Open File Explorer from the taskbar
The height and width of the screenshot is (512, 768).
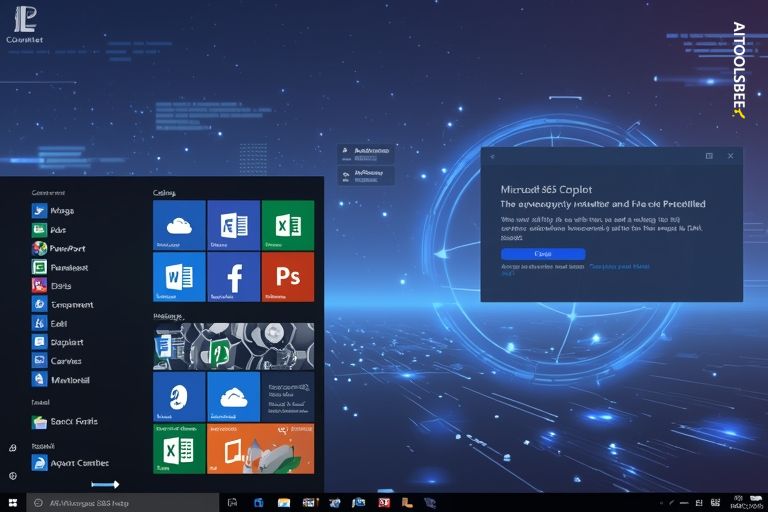click(x=284, y=503)
